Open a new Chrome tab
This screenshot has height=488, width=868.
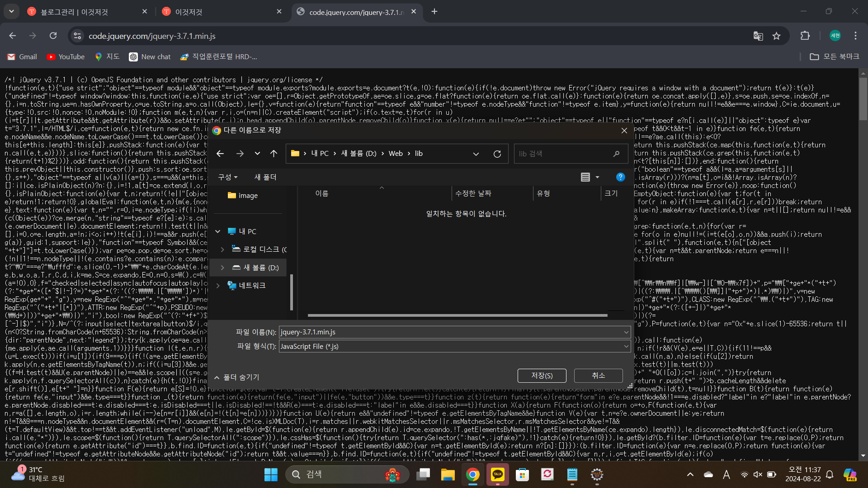point(434,12)
